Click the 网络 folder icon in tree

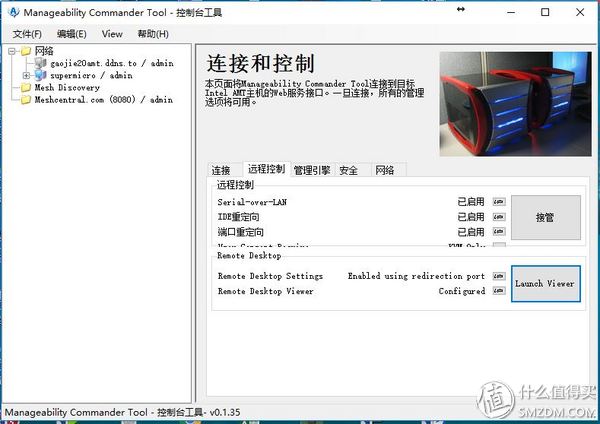point(26,51)
